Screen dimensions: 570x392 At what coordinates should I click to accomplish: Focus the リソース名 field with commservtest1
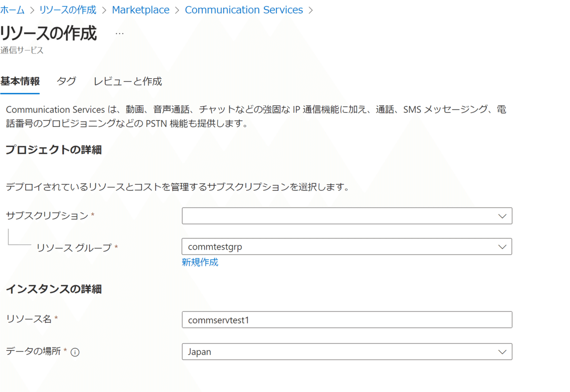click(x=347, y=320)
